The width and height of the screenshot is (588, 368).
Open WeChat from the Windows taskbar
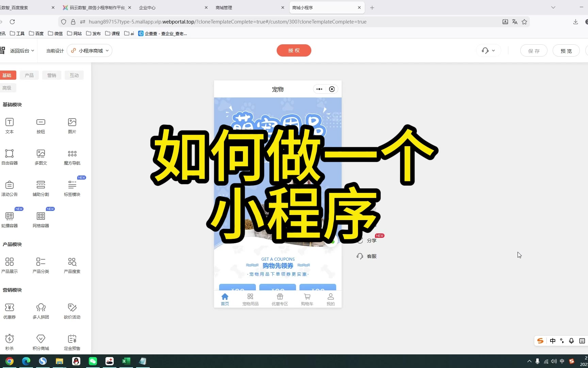click(93, 361)
